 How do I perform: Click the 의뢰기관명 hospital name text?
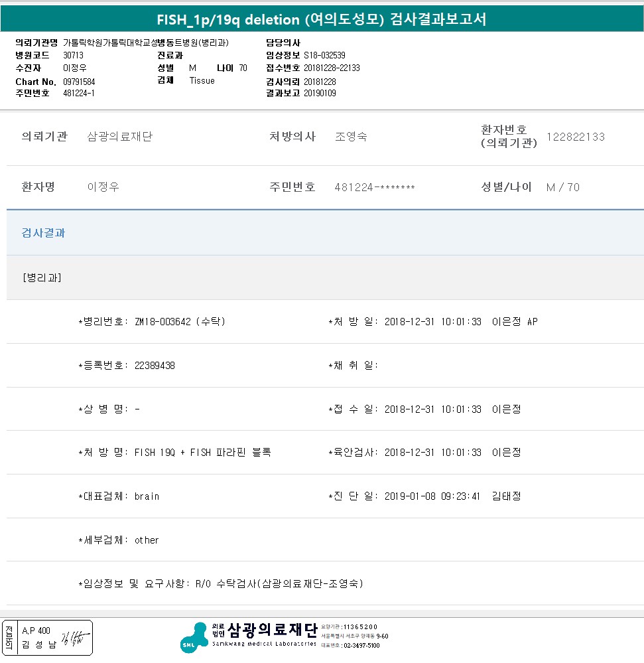(146, 42)
